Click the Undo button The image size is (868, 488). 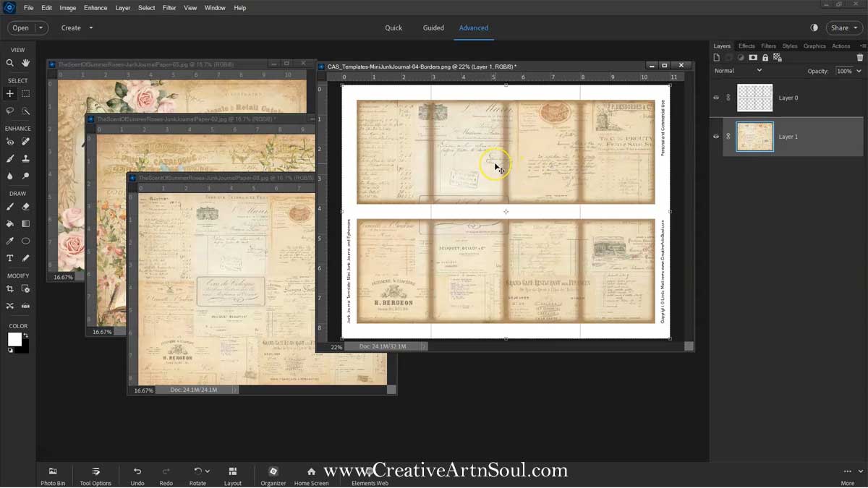[137, 476]
